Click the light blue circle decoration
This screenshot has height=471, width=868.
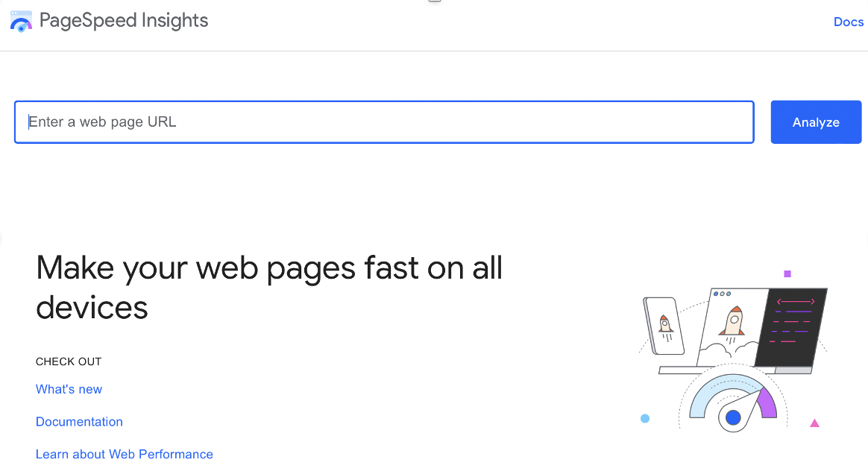tap(645, 419)
